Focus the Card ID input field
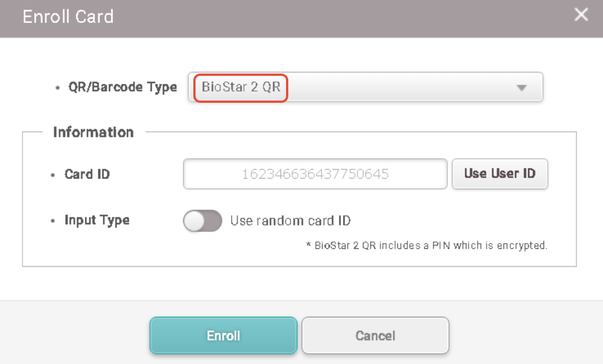Image resolution: width=603 pixels, height=364 pixels. [x=315, y=174]
